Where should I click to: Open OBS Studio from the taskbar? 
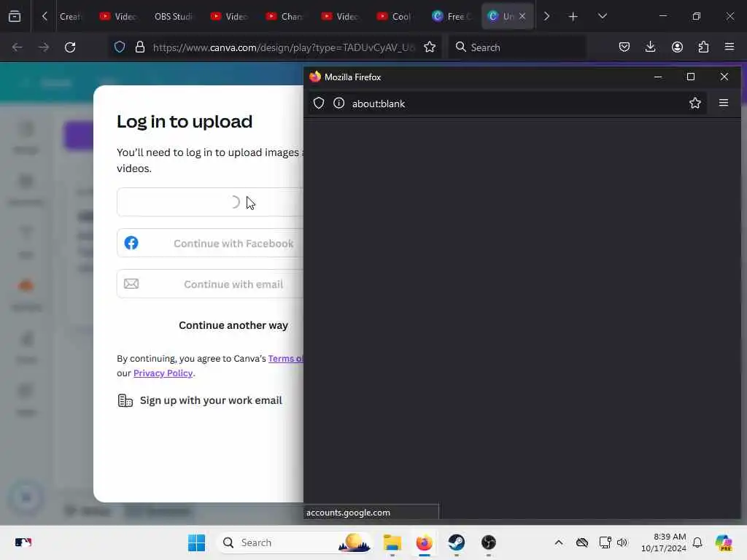click(x=488, y=542)
